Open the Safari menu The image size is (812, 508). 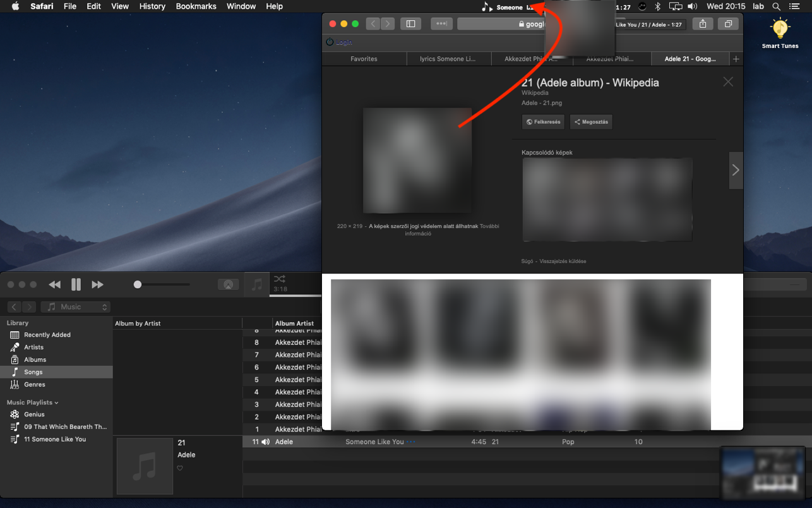[x=42, y=6]
